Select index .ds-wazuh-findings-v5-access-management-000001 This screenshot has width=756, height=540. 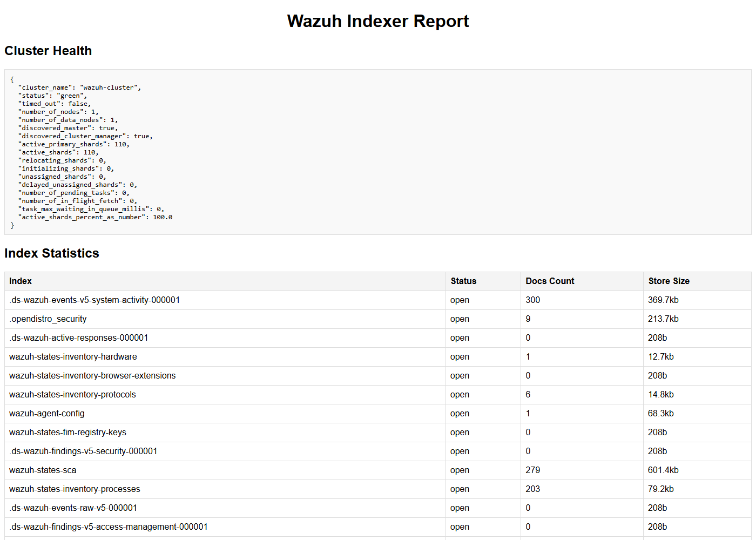point(109,527)
